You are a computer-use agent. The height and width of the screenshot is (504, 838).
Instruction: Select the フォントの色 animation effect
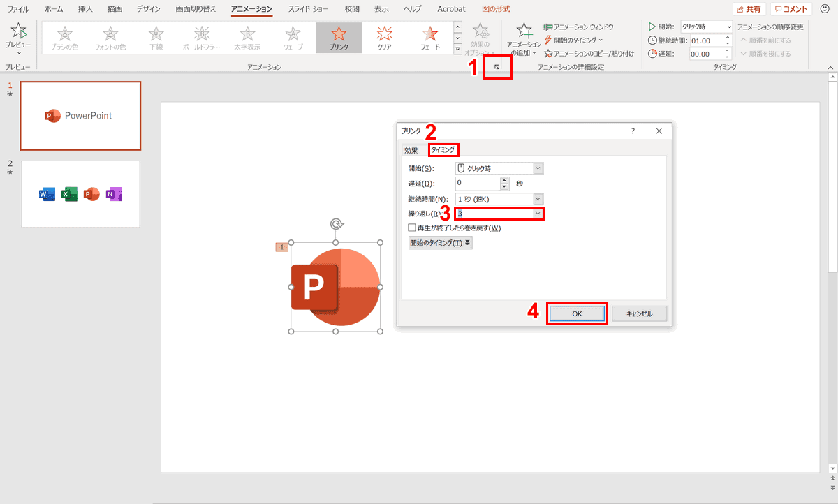(x=110, y=38)
